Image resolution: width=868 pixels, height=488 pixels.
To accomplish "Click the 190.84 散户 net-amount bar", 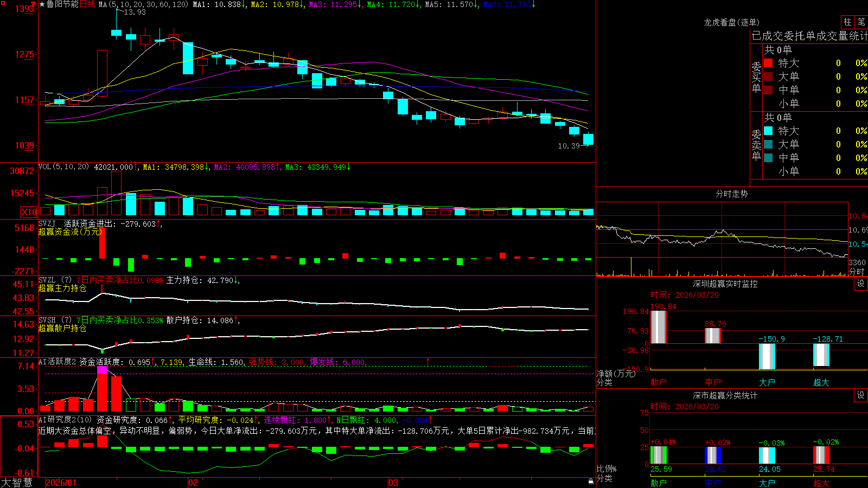I will (x=659, y=327).
